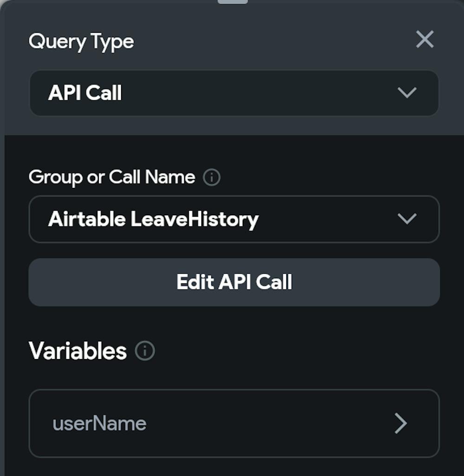The height and width of the screenshot is (476, 464).
Task: Click the "Group or Call Name" label
Action: [x=112, y=177]
